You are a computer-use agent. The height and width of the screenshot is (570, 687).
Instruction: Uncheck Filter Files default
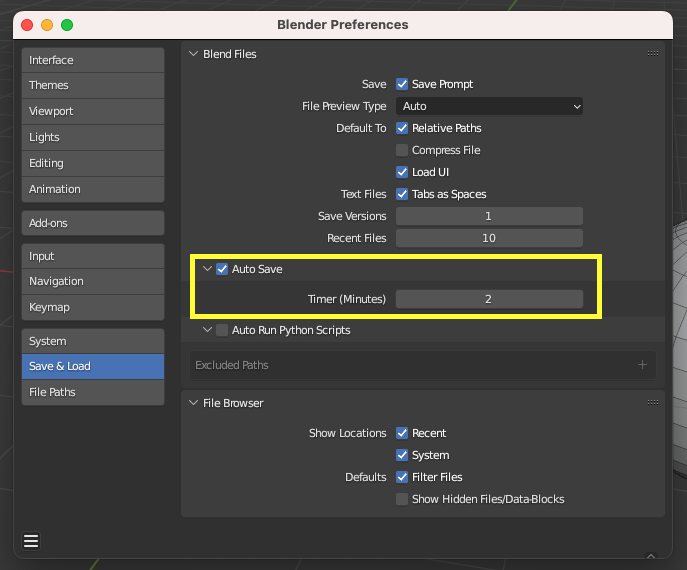[x=402, y=477]
